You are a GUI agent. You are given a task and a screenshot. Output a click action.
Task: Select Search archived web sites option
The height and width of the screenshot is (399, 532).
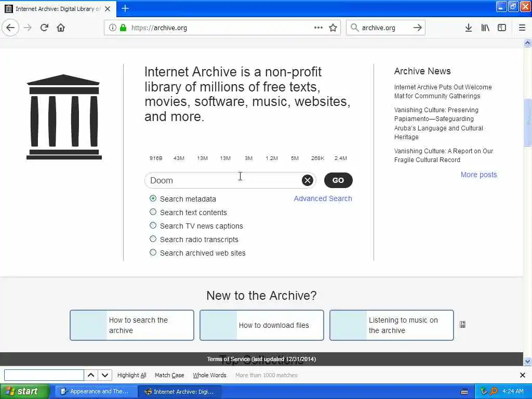pos(153,253)
